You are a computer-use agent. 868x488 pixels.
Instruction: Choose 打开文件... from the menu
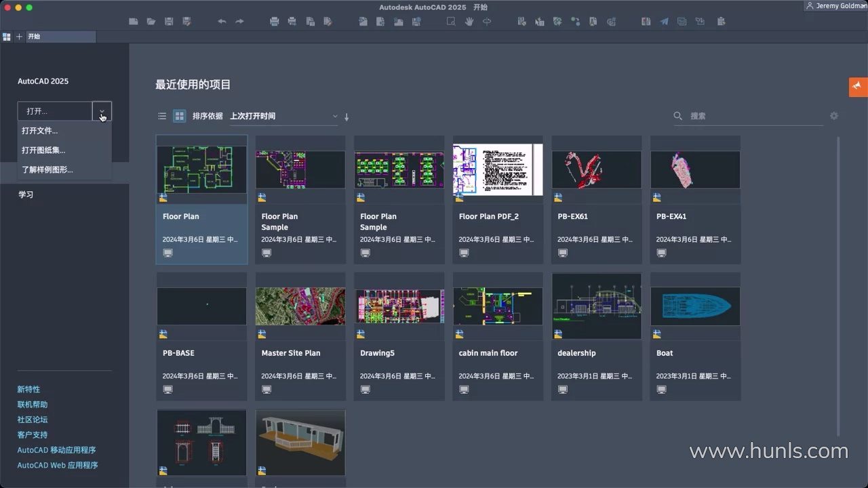pyautogui.click(x=39, y=131)
